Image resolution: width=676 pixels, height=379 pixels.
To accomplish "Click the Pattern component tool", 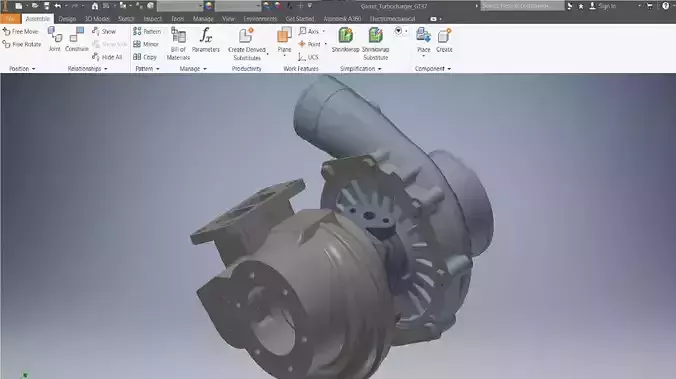I will tap(147, 31).
